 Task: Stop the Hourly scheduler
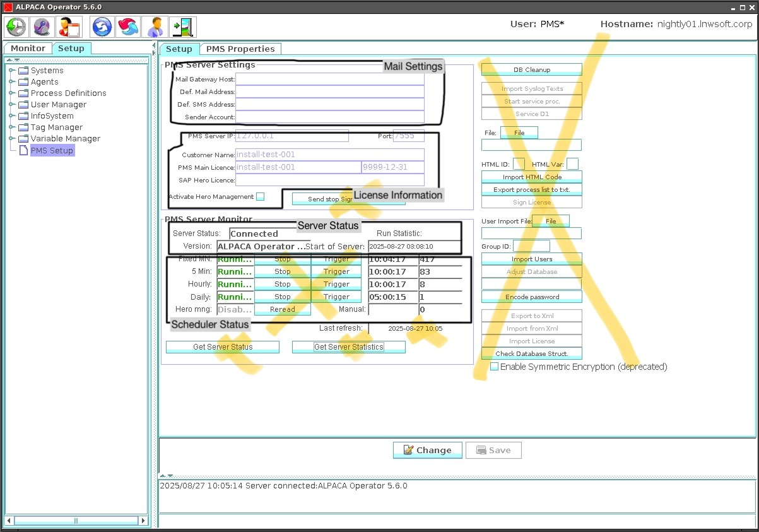[x=283, y=284]
